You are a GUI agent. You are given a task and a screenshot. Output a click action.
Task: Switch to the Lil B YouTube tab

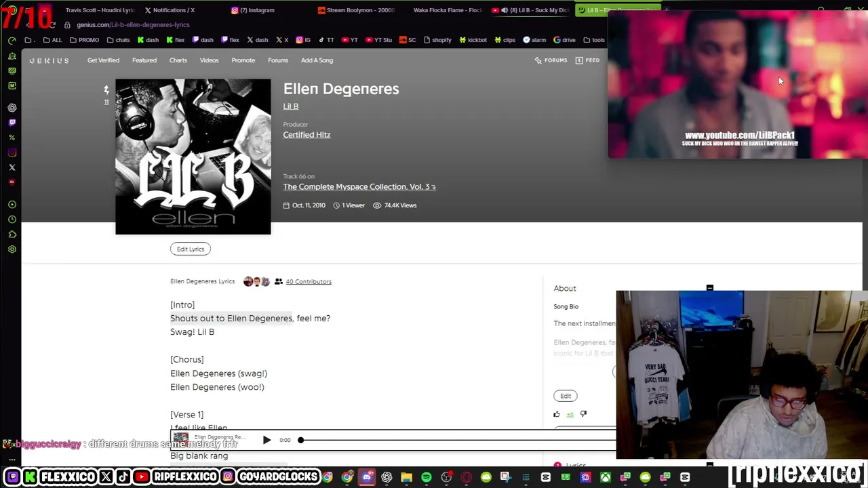tap(530, 10)
